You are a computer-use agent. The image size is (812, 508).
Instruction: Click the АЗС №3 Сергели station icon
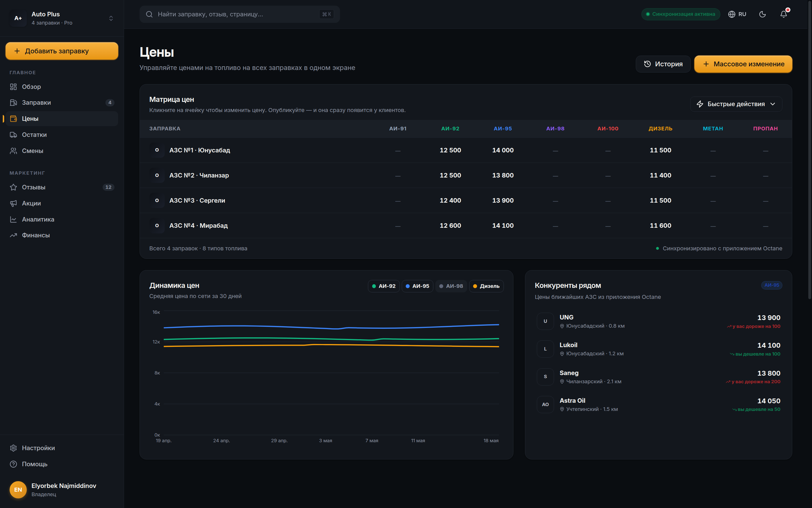coord(157,200)
